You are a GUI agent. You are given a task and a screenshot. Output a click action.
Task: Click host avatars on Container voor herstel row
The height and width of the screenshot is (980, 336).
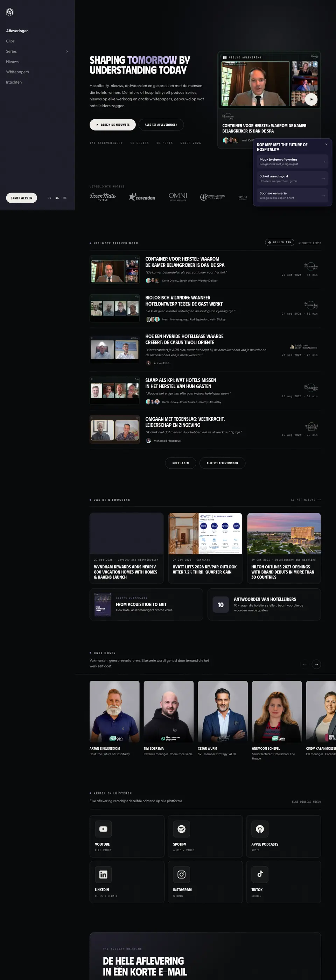(152, 281)
